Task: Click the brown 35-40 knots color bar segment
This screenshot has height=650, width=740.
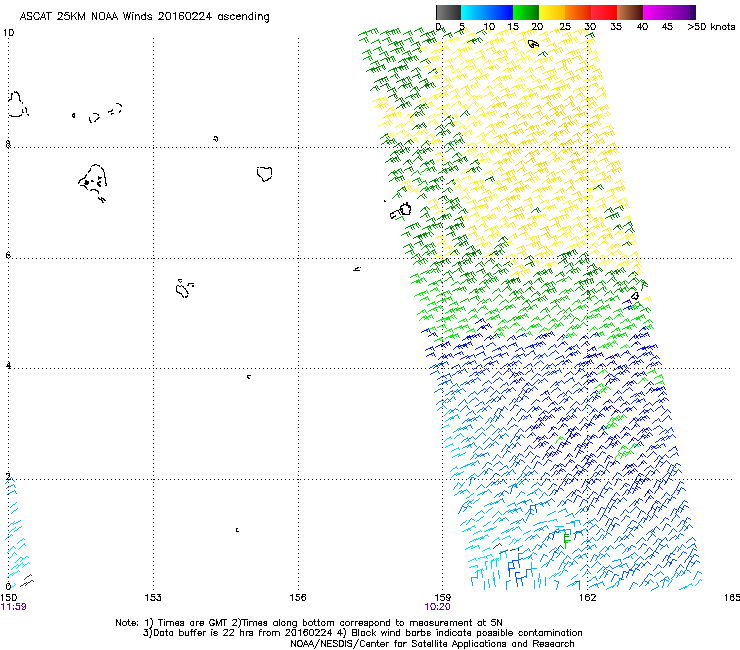Action: tap(630, 12)
